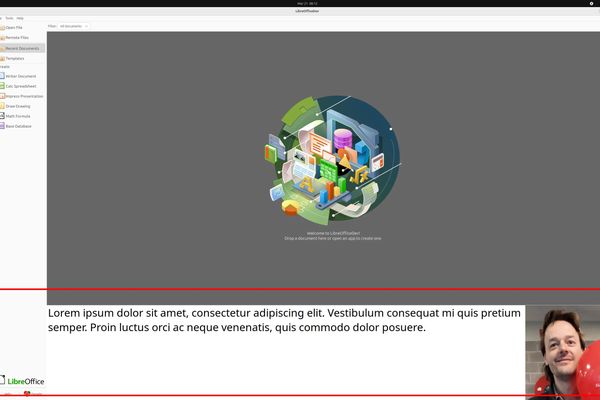600x400 pixels.
Task: Click the Open File button
Action: click(x=12, y=28)
